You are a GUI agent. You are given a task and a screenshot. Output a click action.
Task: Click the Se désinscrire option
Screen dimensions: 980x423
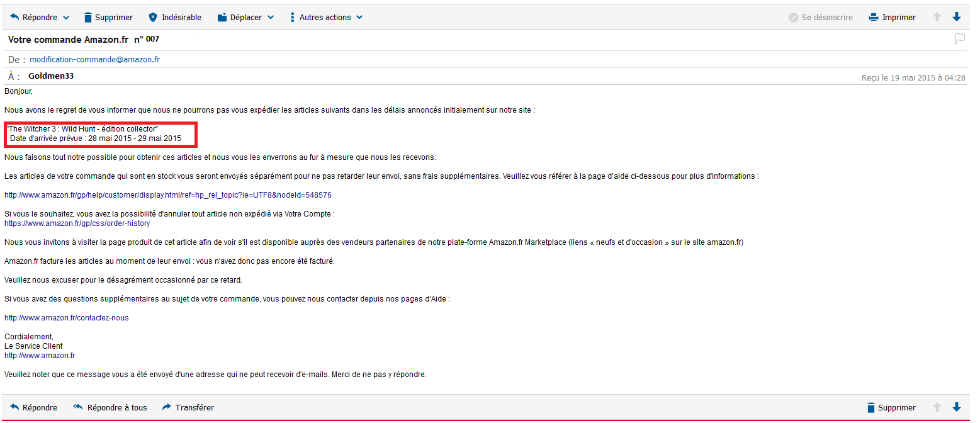point(821,18)
